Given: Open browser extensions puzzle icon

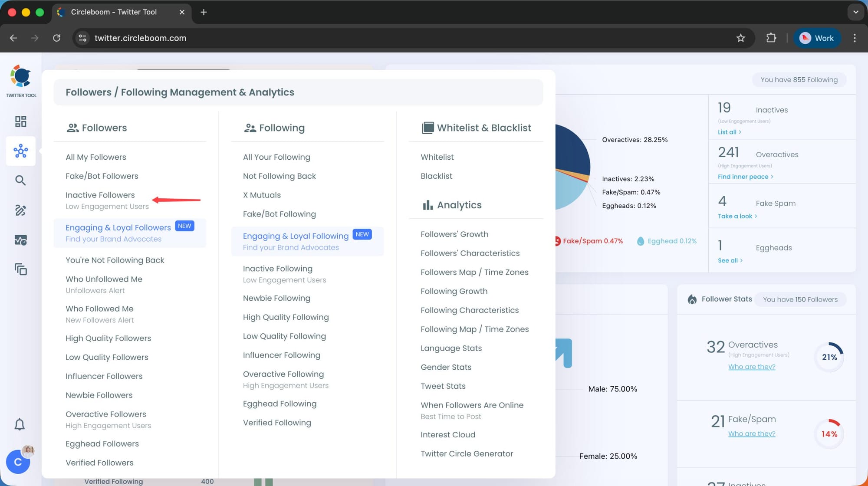Looking at the screenshot, I should point(771,38).
